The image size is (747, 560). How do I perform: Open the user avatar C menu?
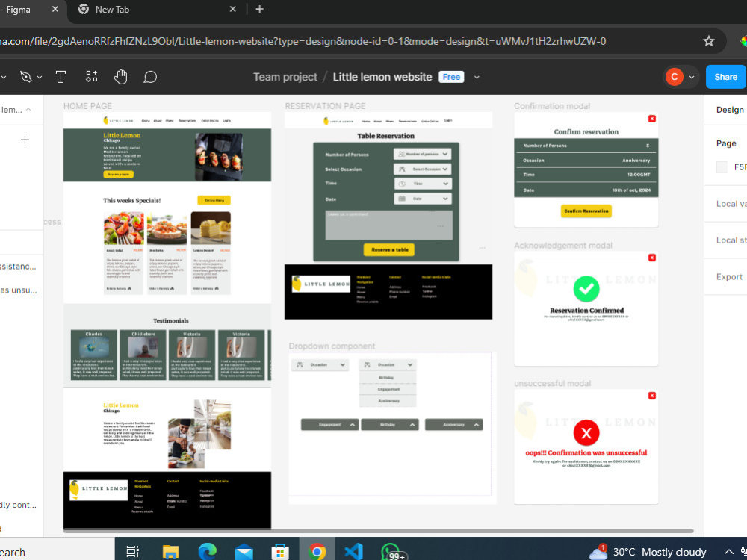tap(674, 77)
